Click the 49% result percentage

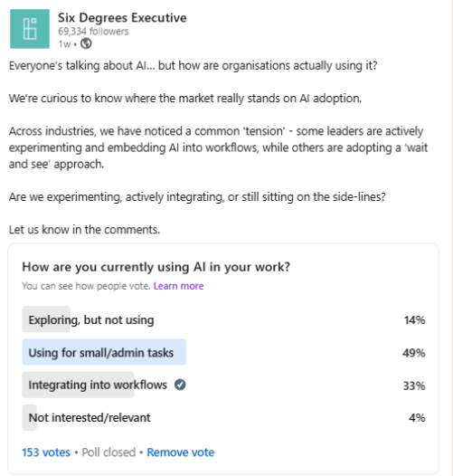(x=414, y=353)
